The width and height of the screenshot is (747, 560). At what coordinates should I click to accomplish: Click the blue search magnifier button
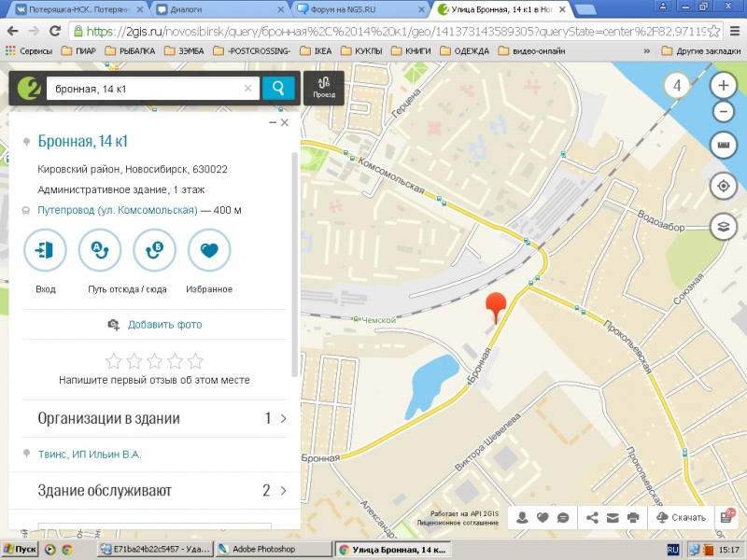pos(278,88)
